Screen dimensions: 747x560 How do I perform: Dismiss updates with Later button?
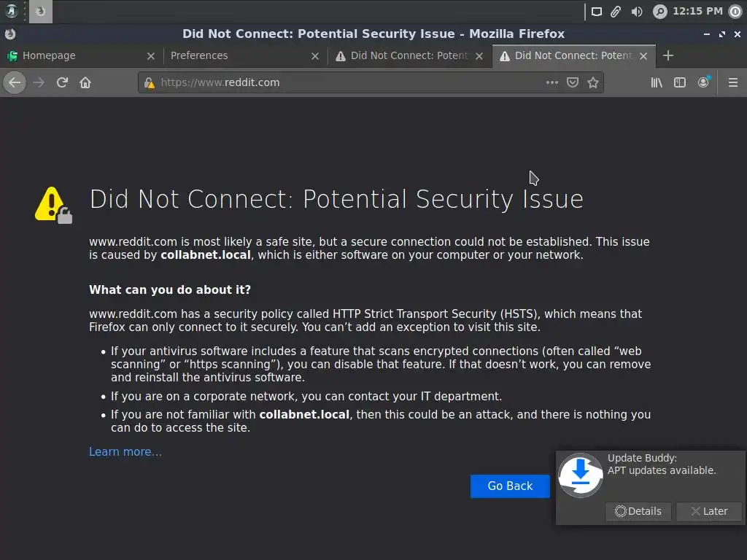click(x=709, y=511)
